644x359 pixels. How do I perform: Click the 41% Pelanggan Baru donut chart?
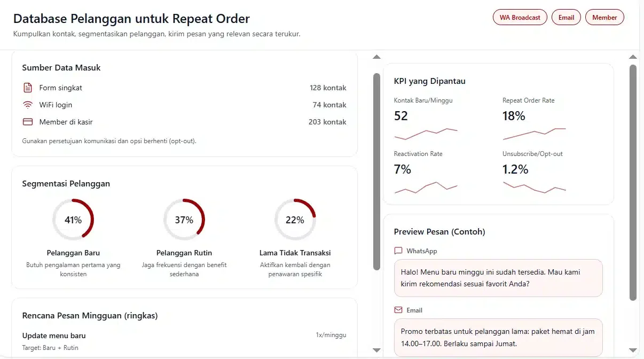point(73,220)
